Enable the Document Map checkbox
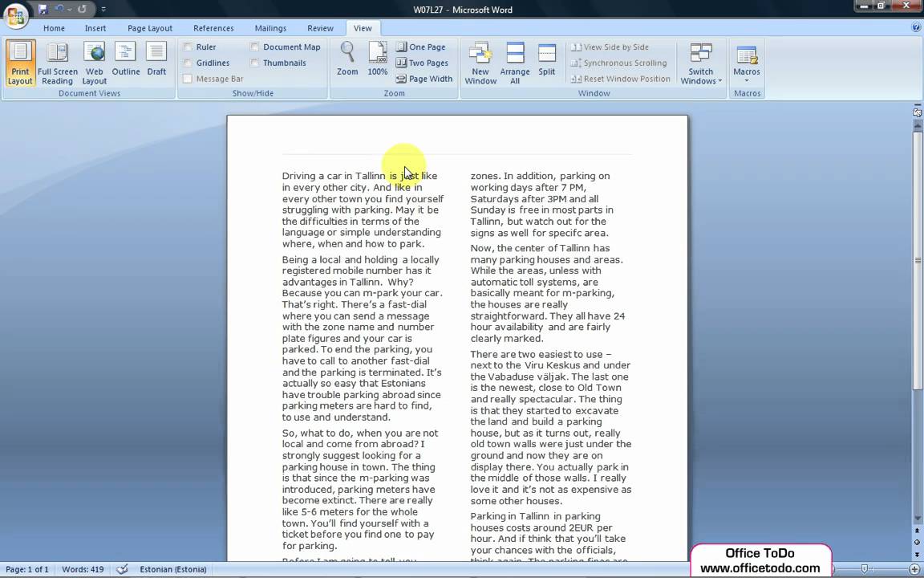The image size is (924, 578). pyautogui.click(x=254, y=47)
